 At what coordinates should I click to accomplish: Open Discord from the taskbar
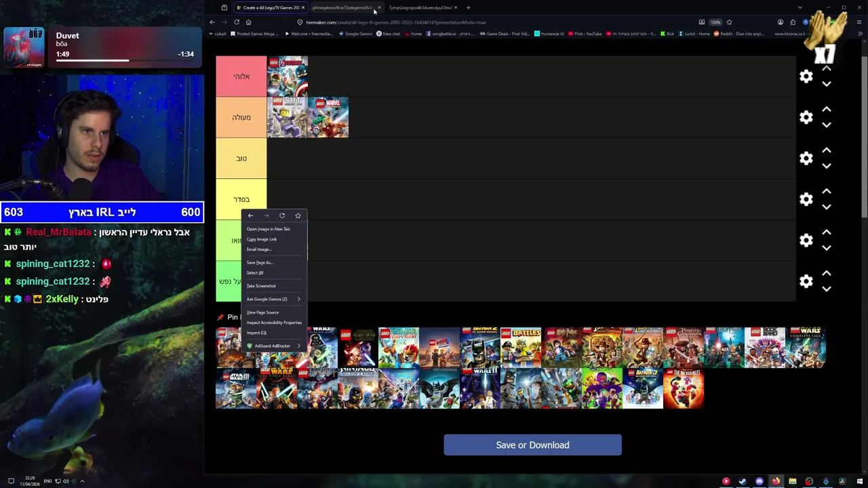(759, 481)
